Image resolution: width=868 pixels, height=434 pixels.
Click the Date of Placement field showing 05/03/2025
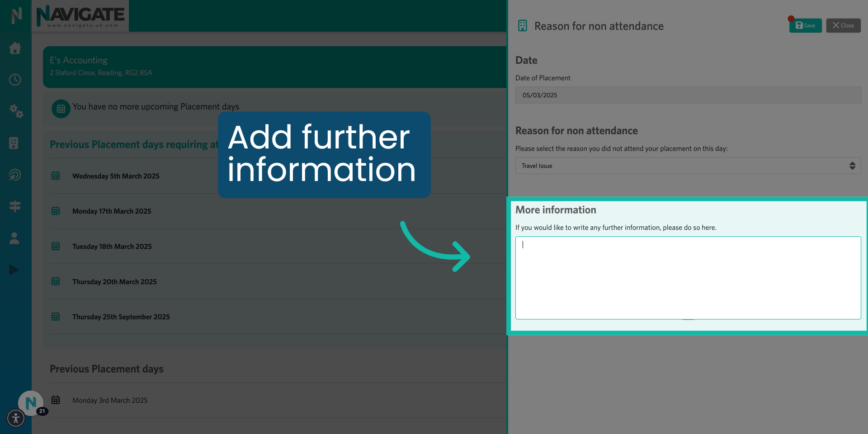688,95
